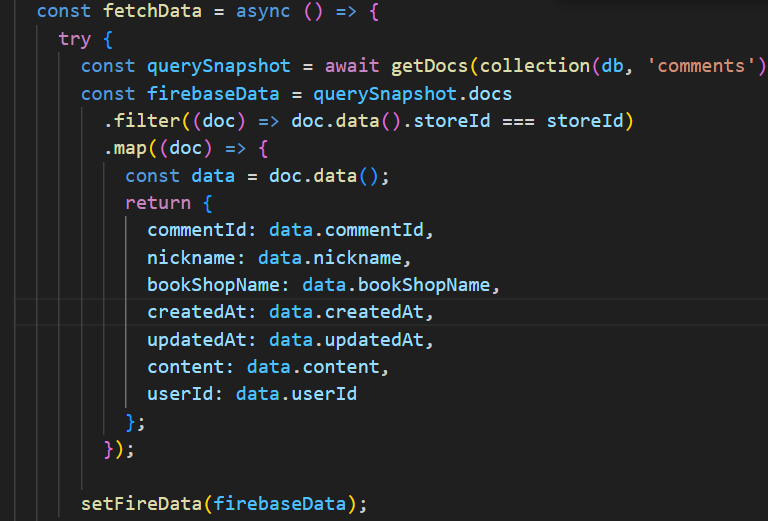The width and height of the screenshot is (768, 521).
Task: Click 'data.userId' value
Action: (x=296, y=394)
